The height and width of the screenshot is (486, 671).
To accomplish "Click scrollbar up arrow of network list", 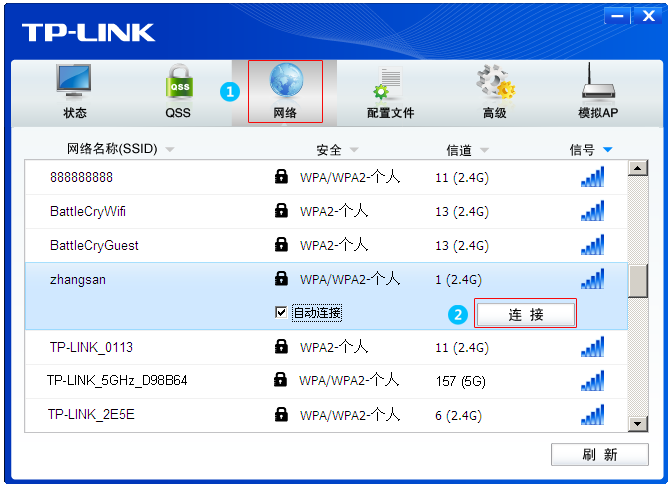I will pyautogui.click(x=638, y=168).
